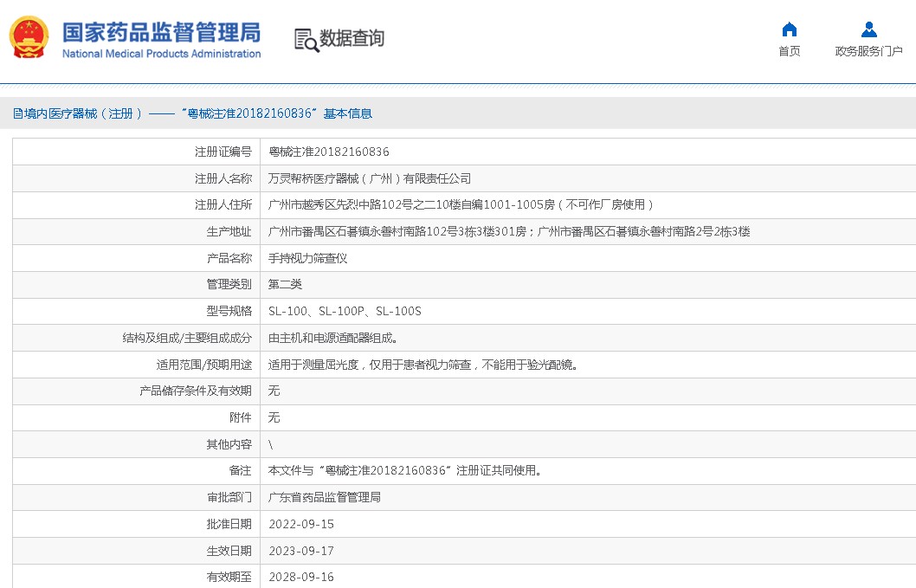Click the 注册证编号 row label
Viewport: 916px width, 588px height.
coord(223,152)
